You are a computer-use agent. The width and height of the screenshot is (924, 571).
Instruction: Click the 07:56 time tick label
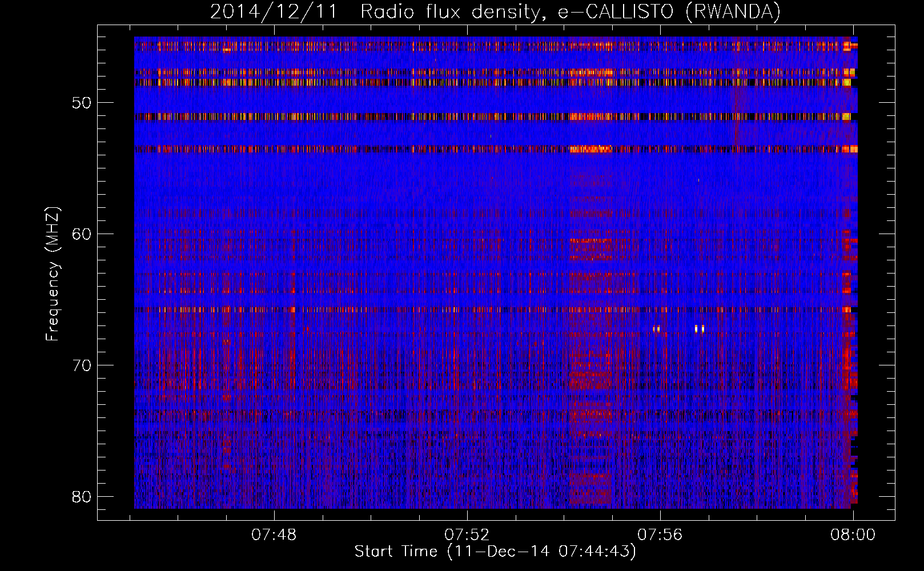pyautogui.click(x=660, y=535)
